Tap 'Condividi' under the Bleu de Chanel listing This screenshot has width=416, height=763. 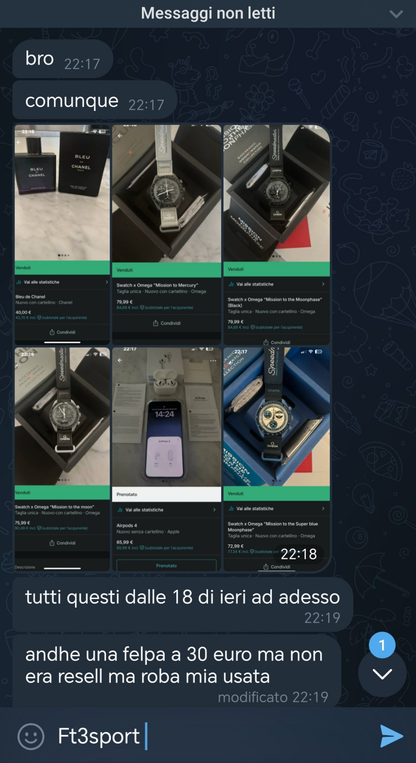(x=62, y=332)
